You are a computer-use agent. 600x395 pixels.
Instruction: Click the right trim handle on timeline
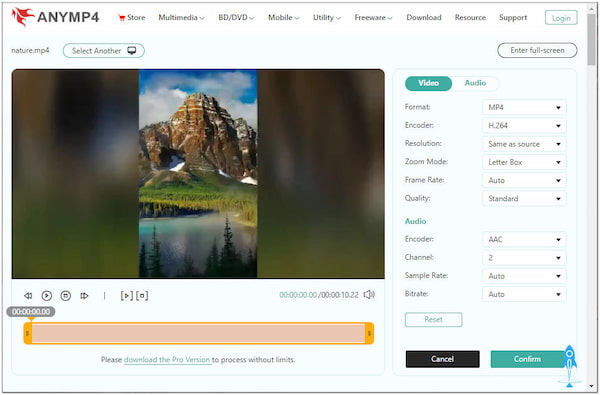pyautogui.click(x=369, y=333)
